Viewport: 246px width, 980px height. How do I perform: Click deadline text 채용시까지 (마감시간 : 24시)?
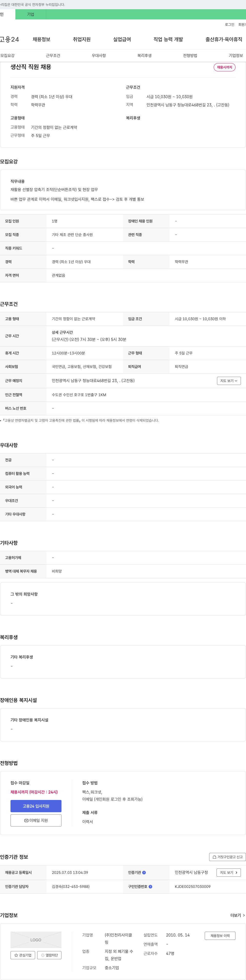34,792
